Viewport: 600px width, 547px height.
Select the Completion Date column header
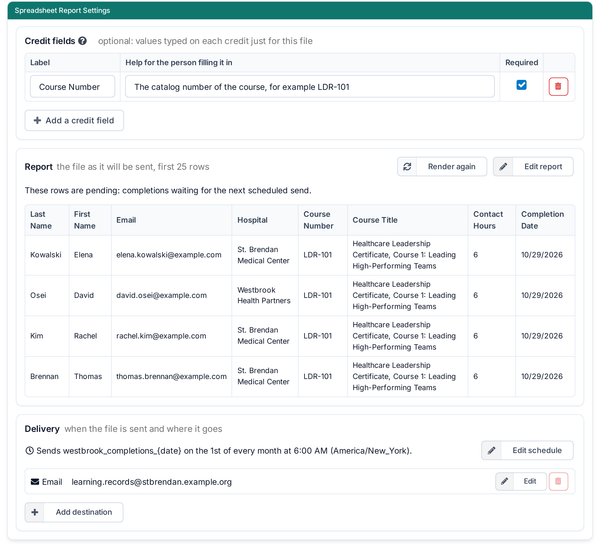[x=545, y=220]
